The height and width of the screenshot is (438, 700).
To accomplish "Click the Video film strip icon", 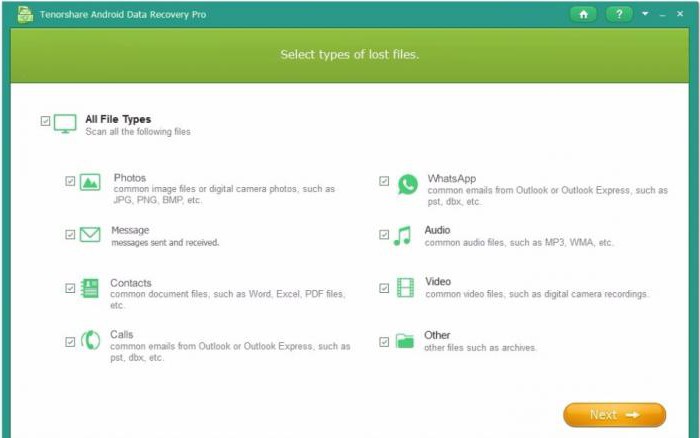I will click(x=405, y=288).
